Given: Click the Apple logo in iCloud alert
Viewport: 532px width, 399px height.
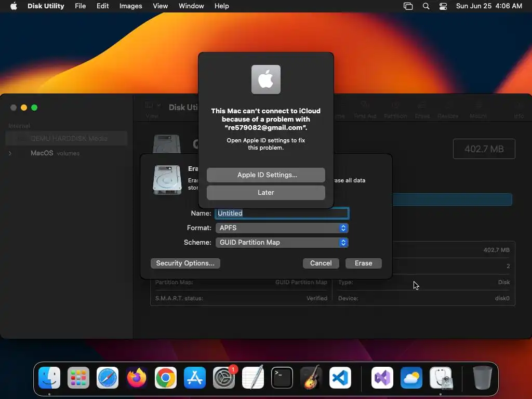Looking at the screenshot, I should tap(265, 79).
